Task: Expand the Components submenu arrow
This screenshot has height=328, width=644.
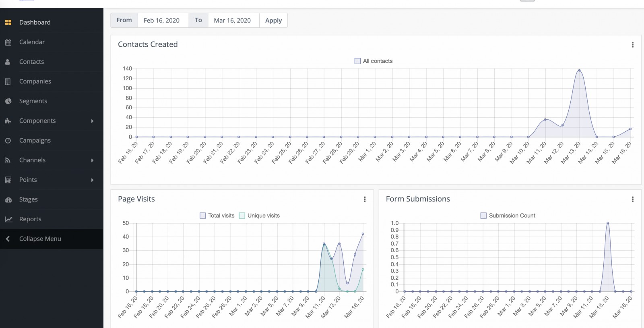Action: pos(92,121)
